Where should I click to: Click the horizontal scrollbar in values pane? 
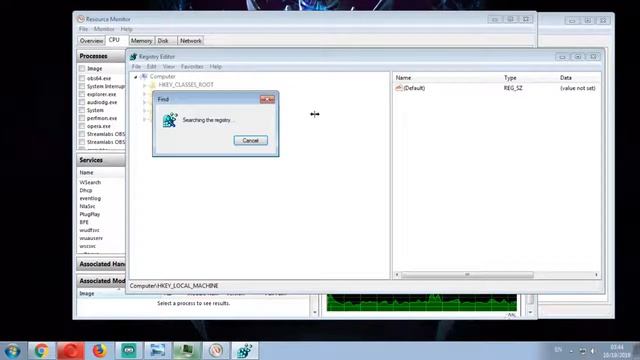pyautogui.click(x=467, y=275)
